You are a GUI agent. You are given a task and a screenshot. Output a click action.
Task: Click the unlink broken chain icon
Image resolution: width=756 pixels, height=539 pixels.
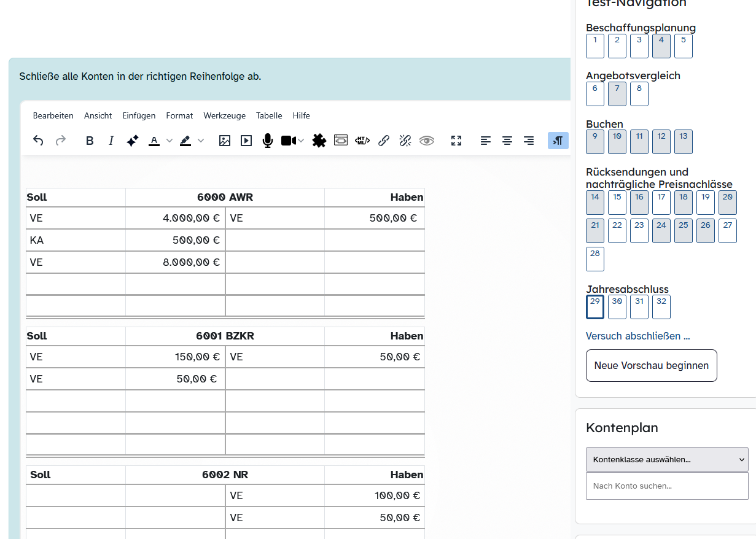point(405,141)
